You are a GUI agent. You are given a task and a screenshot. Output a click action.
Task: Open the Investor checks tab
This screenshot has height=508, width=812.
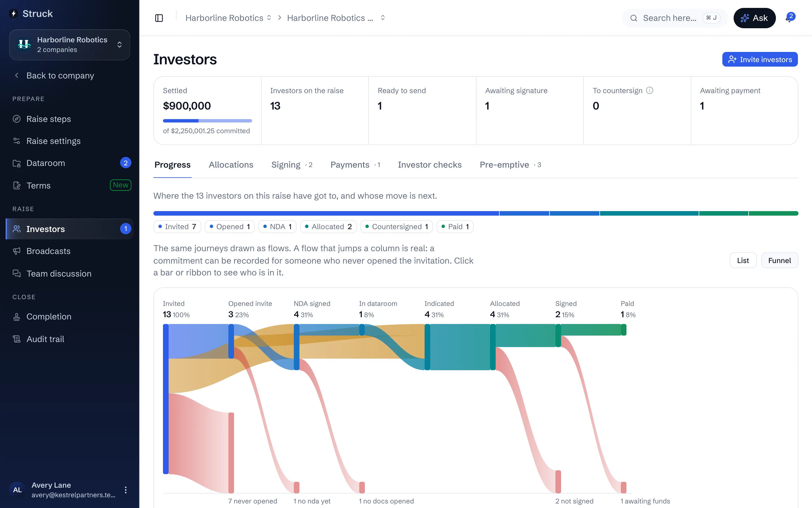[429, 165]
